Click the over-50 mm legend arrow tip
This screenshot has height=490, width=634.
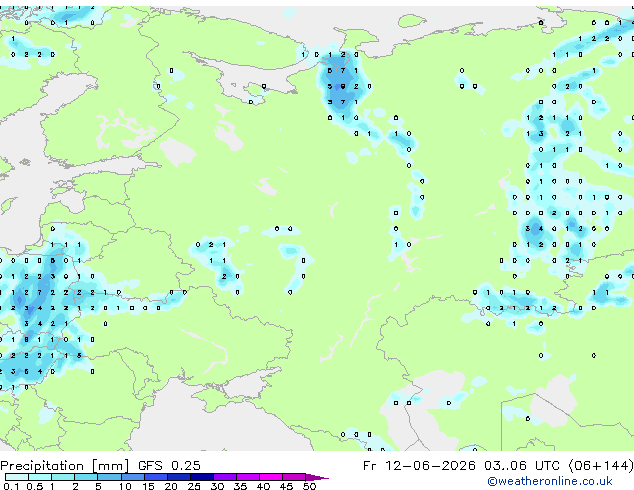point(317,477)
